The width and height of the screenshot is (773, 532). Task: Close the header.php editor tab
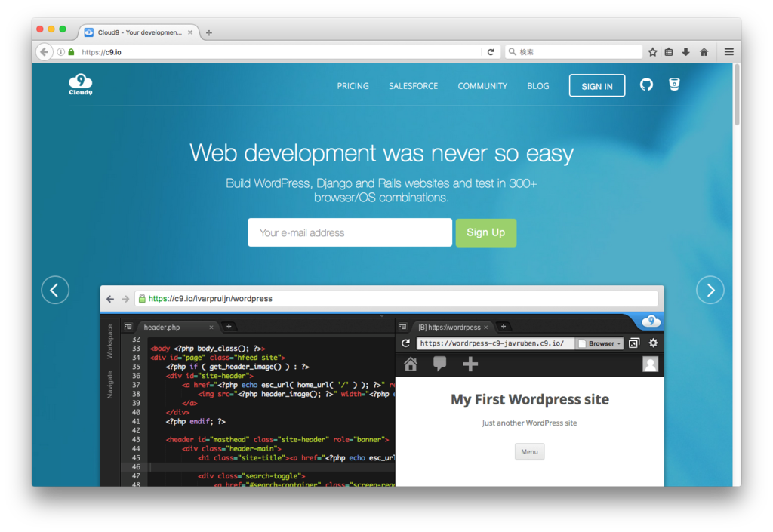211,327
